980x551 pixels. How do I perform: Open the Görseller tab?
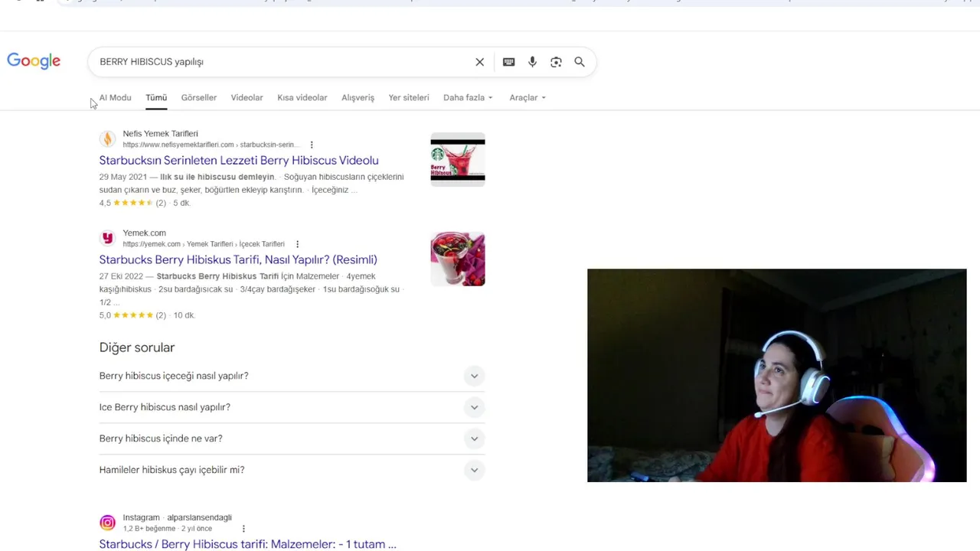(x=199, y=97)
